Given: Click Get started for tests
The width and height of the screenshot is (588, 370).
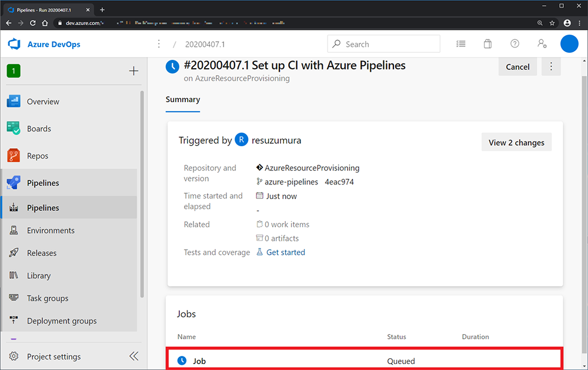Looking at the screenshot, I should click(285, 252).
